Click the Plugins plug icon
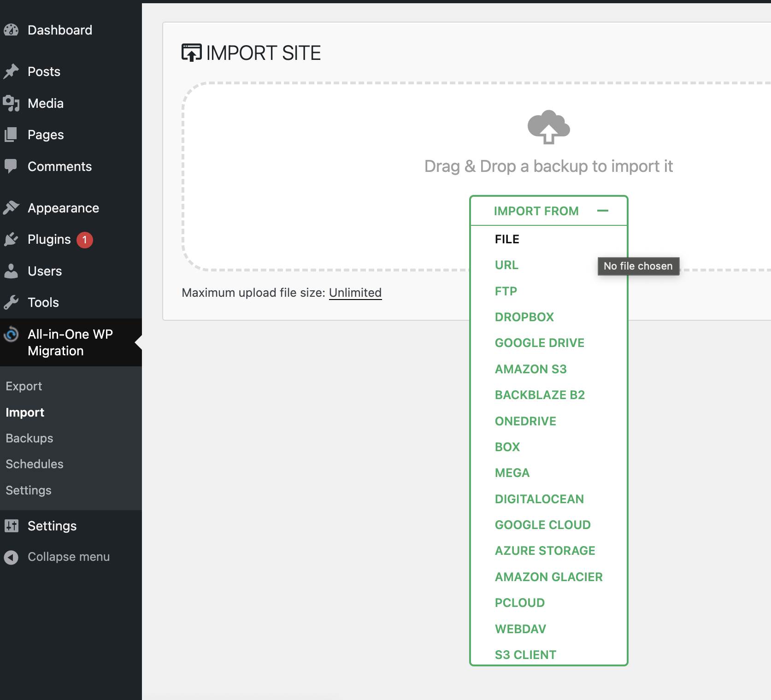 11,239
